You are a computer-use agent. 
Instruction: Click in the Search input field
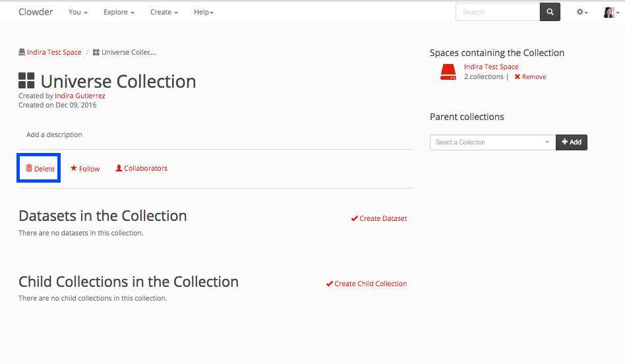[497, 12]
